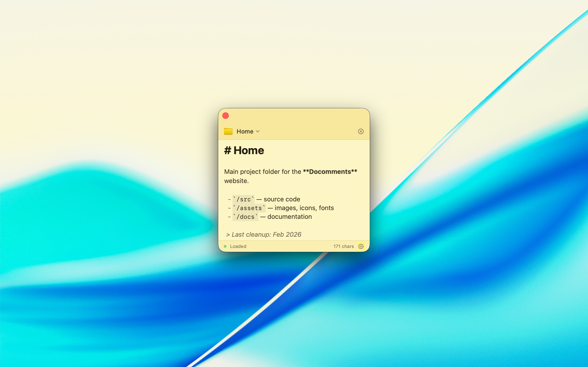Click 'images, icons, fonts' text
The height and width of the screenshot is (367, 588).
pos(304,208)
